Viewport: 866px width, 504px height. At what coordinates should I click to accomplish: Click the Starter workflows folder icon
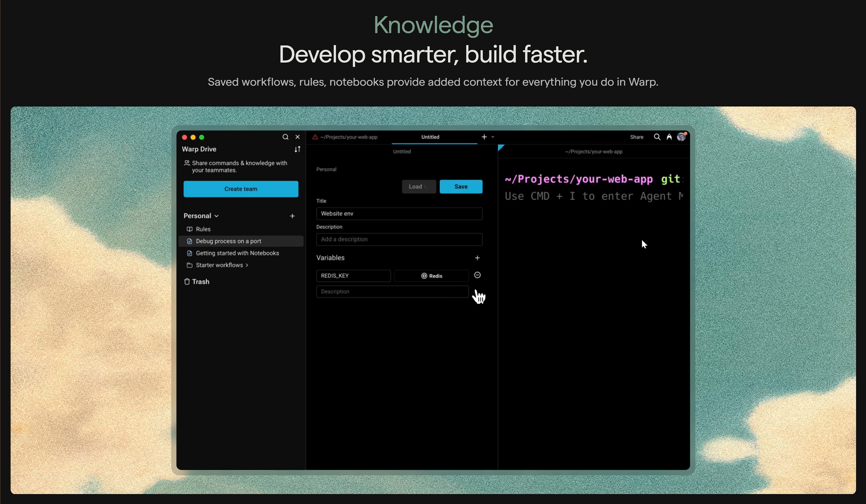[189, 265]
